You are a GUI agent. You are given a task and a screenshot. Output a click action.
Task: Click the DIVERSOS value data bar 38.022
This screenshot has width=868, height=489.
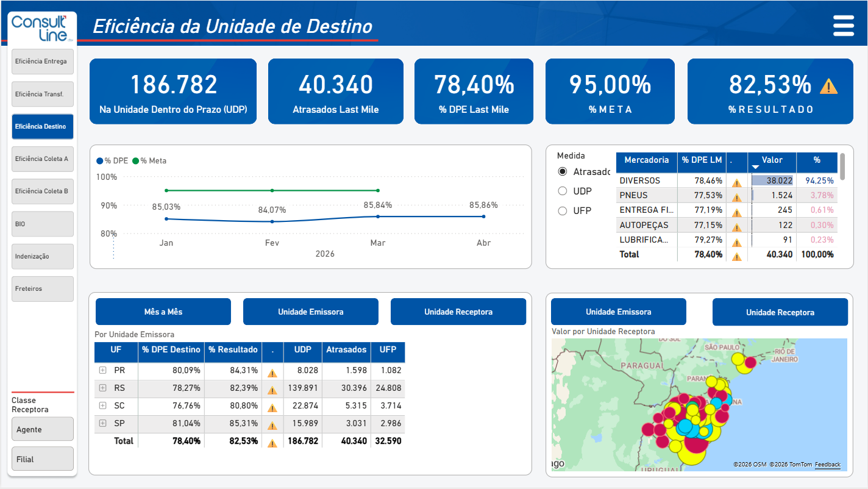click(x=772, y=180)
